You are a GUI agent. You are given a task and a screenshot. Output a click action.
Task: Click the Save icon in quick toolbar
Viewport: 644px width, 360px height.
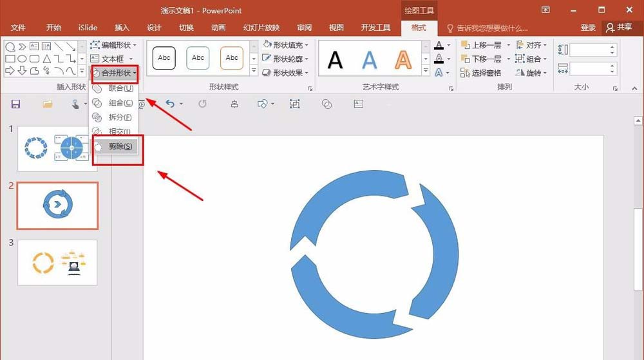coord(15,104)
